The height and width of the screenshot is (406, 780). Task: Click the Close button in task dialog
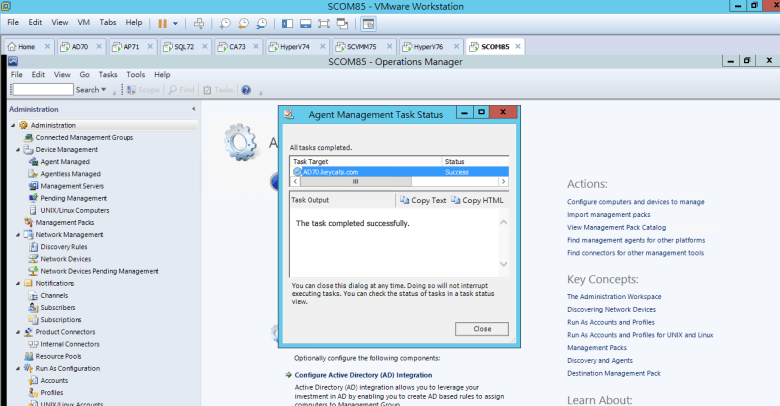[482, 328]
